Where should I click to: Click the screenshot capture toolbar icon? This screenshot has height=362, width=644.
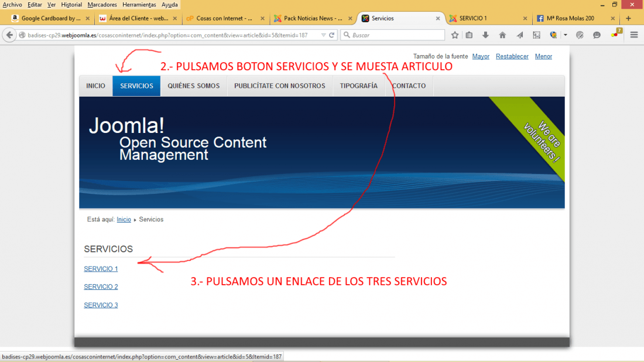536,35
